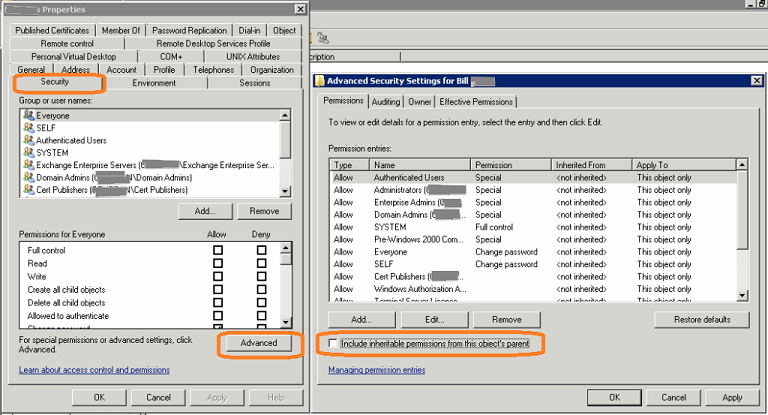Open the Effective Permissions tab
768x415 pixels.
tap(476, 101)
